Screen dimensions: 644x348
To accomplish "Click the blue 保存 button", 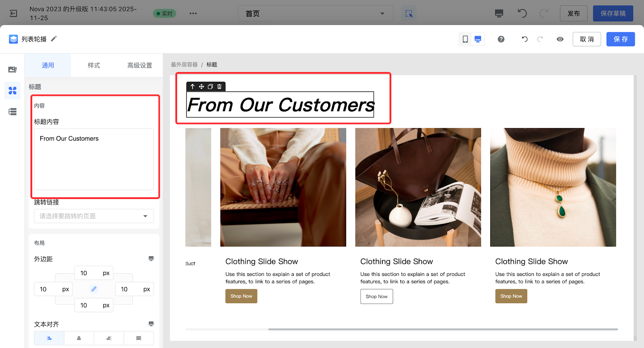I will click(620, 39).
